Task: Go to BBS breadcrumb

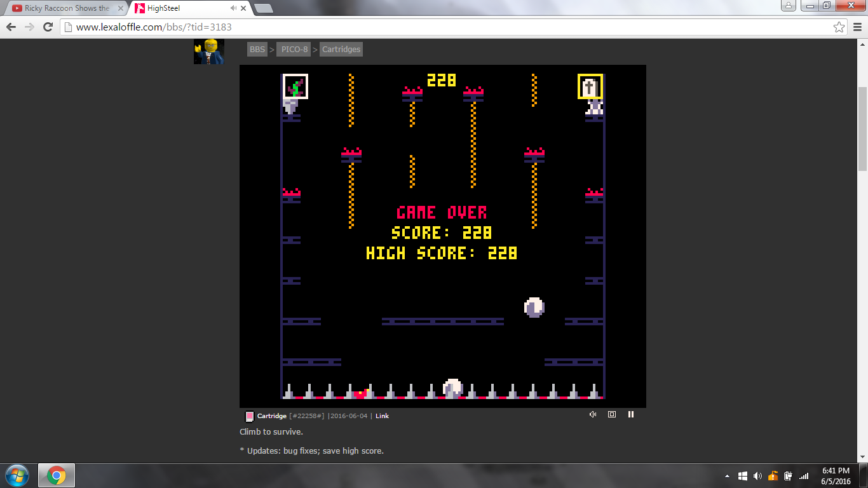Action: (257, 49)
